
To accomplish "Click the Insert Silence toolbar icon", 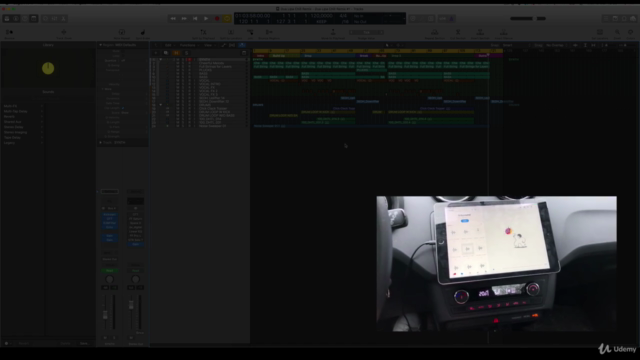I will tap(503, 33).
